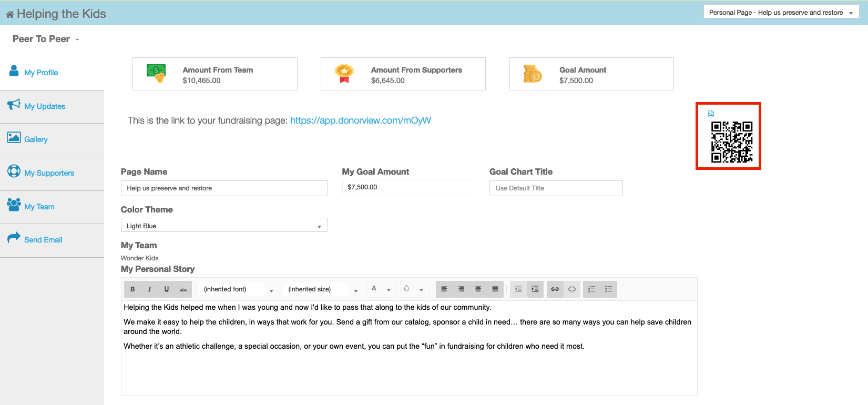Go to My Profile
The height and width of the screenshot is (405, 868).
pos(41,73)
